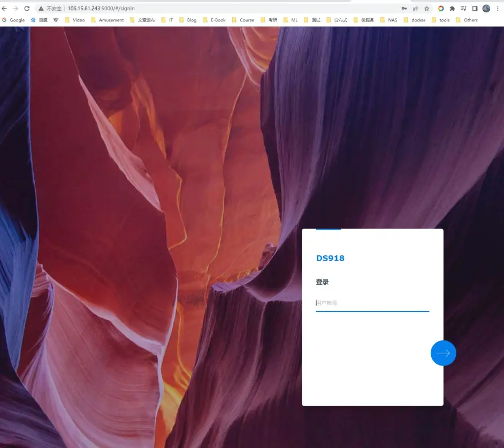Click the browser back arrow
The image size is (504, 448).
click(5, 9)
